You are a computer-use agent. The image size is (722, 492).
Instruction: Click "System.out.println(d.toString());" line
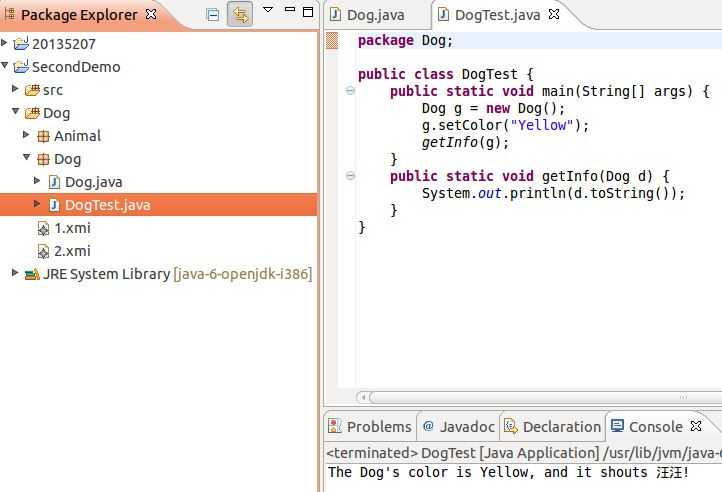click(553, 193)
